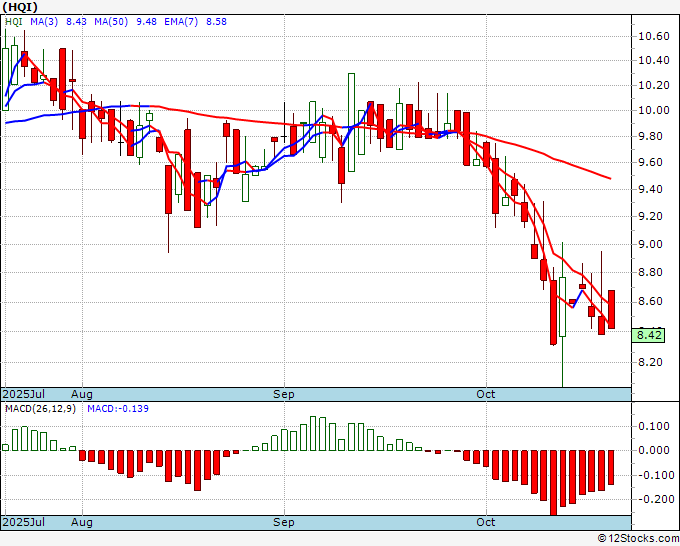
Task: Click the 8.60 price axis label
Action: coord(651,302)
